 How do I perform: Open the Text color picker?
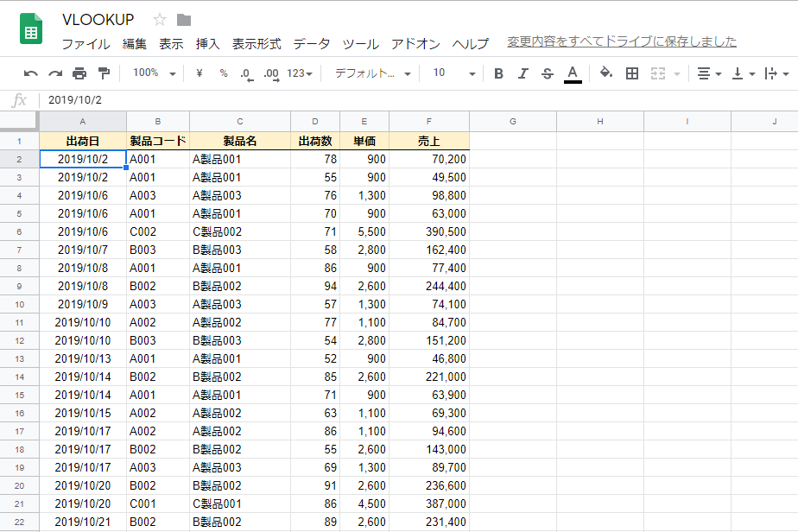(x=572, y=73)
